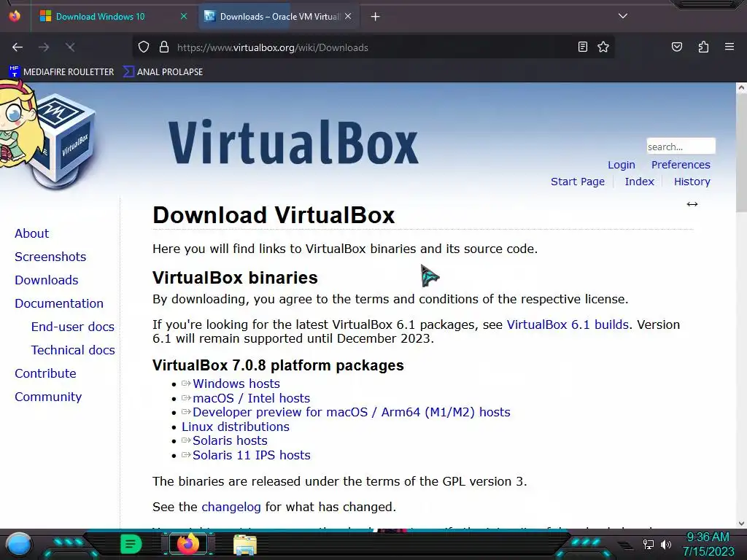Open the Linux distributions link
The width and height of the screenshot is (747, 560).
[x=236, y=427]
